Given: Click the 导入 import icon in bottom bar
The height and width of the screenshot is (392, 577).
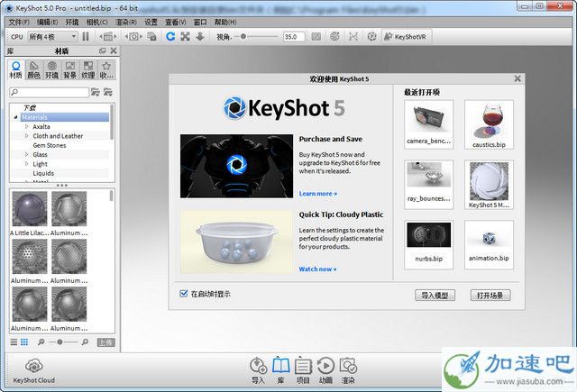Looking at the screenshot, I should pos(258,370).
